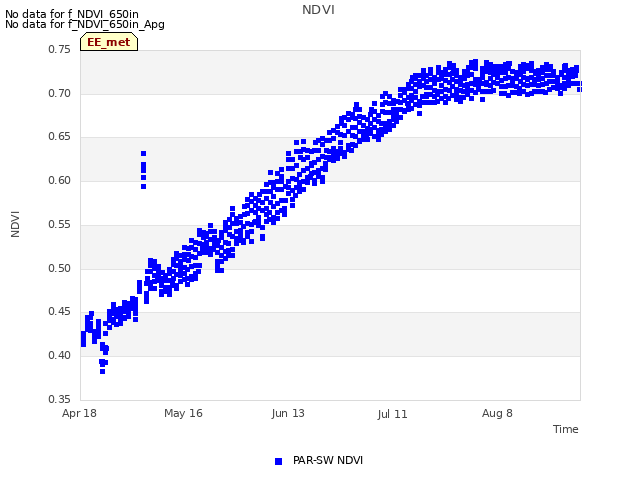Click the 0.60 y-axis tick value
Viewport: 640px width, 480px height.
(x=59, y=180)
